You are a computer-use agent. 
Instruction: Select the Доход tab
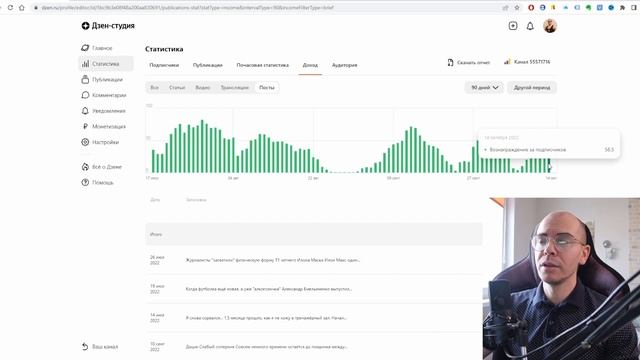[310, 65]
